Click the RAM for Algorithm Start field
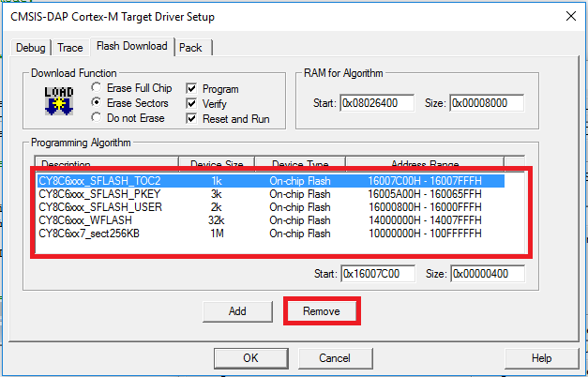This screenshot has height=377, width=588. coord(377,103)
